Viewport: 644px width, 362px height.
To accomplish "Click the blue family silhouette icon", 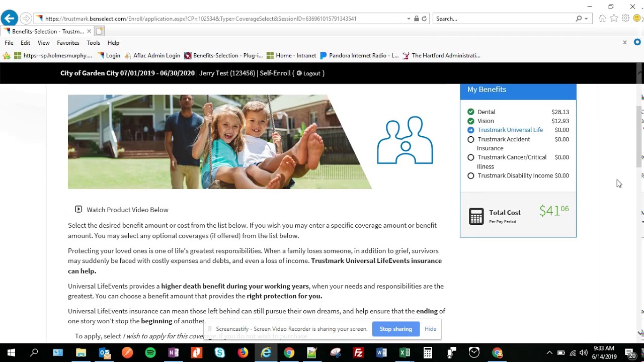I will [x=405, y=140].
